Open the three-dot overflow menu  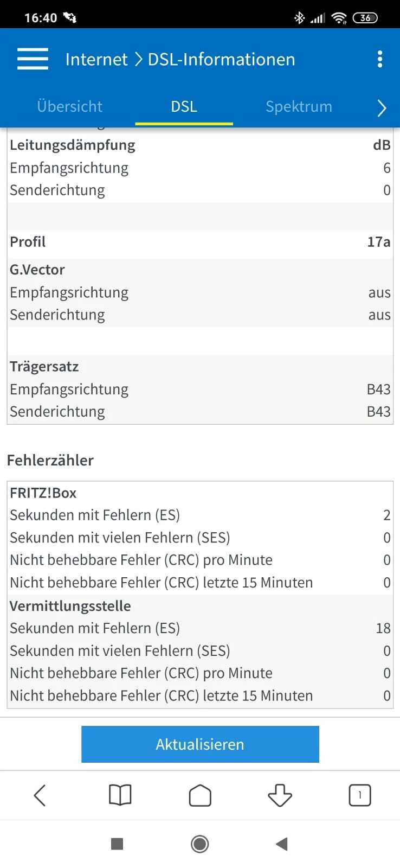(380, 59)
